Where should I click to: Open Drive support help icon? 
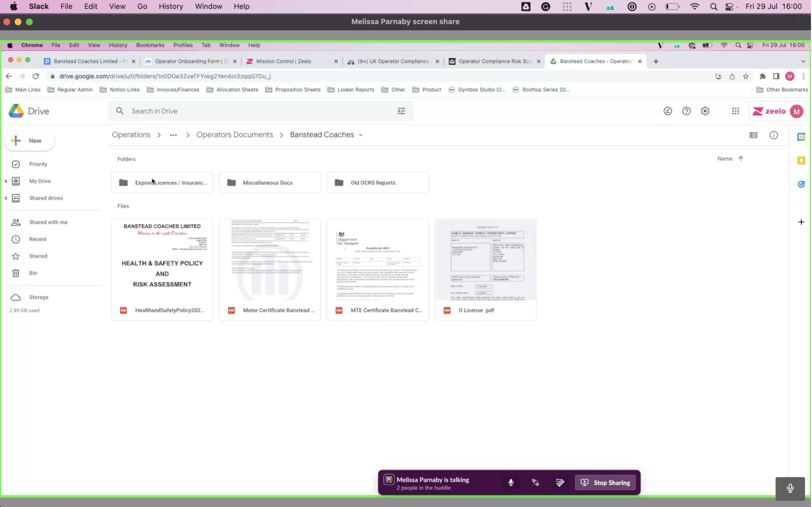pyautogui.click(x=687, y=111)
